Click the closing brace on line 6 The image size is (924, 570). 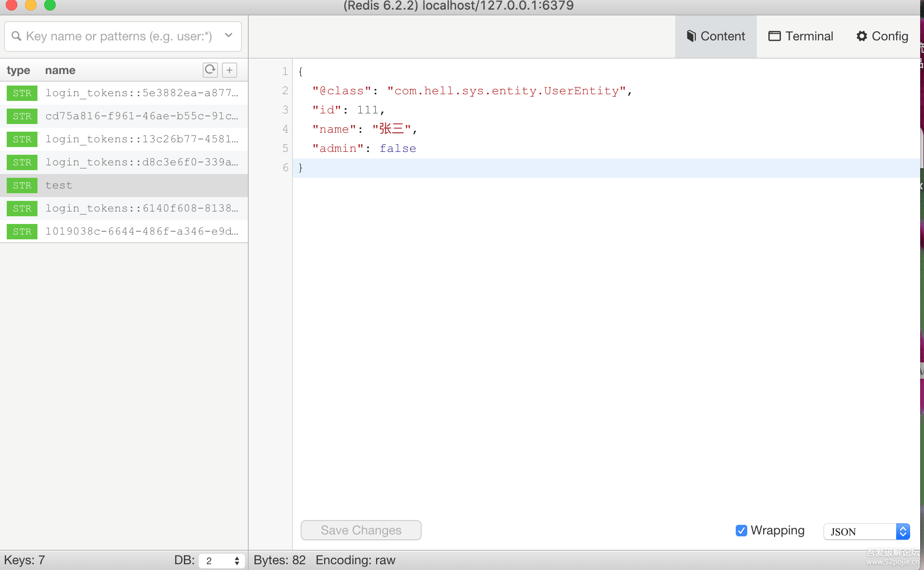point(301,168)
